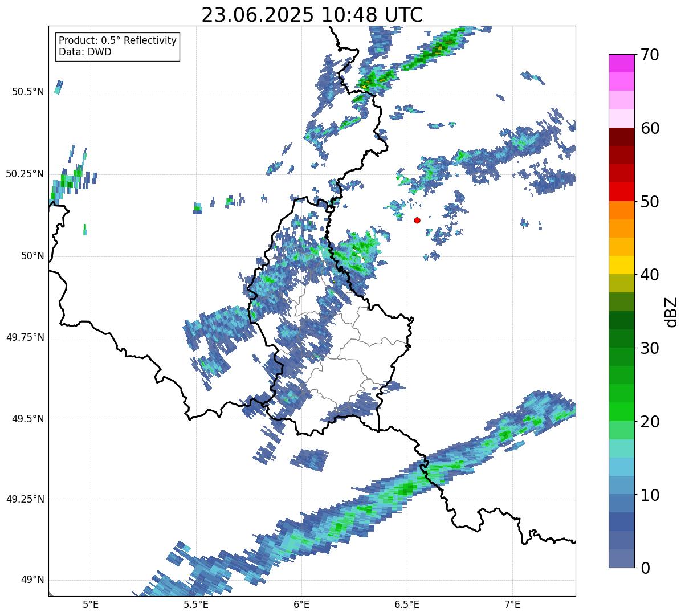Click the yellow colorbar swatch at 40
This screenshot has width=685, height=616.
point(621,265)
